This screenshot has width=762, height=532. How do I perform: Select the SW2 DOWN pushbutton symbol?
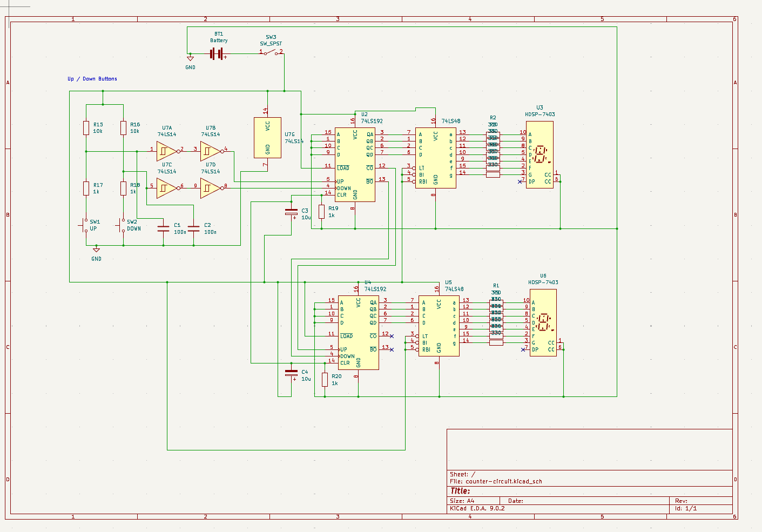click(122, 226)
